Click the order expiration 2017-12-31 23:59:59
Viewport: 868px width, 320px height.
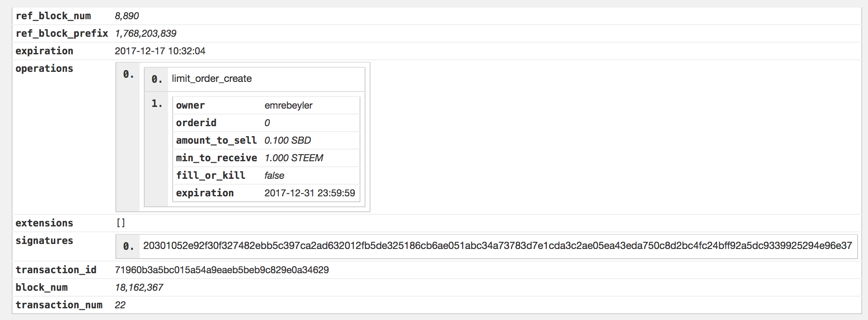[310, 193]
